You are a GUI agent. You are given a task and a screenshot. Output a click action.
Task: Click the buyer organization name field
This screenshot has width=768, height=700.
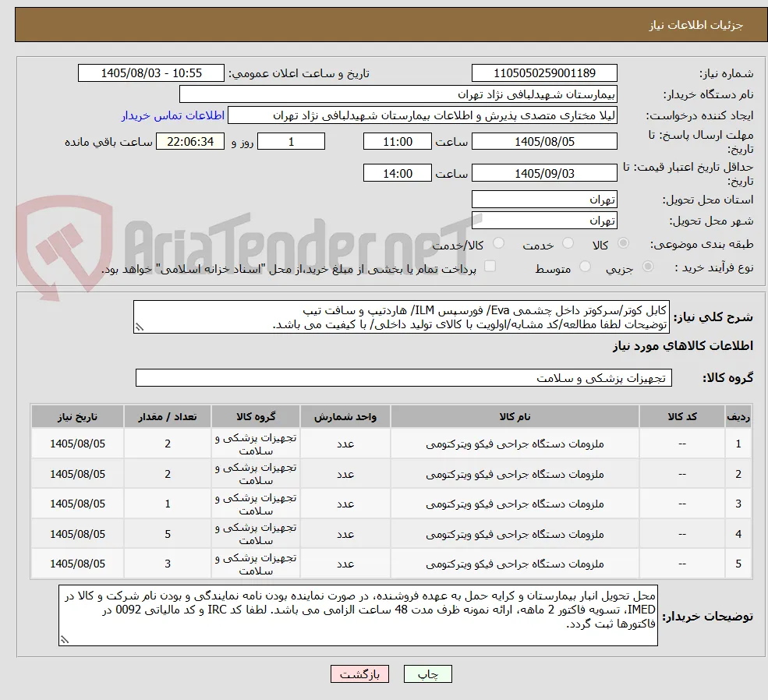click(398, 94)
